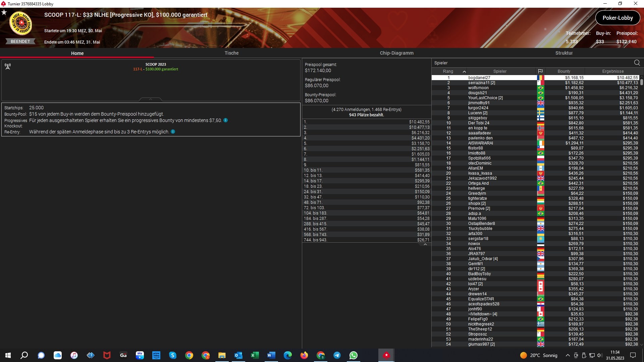Open Word from the taskbar
Image resolution: width=644 pixels, height=362 pixels.
pyautogui.click(x=271, y=355)
